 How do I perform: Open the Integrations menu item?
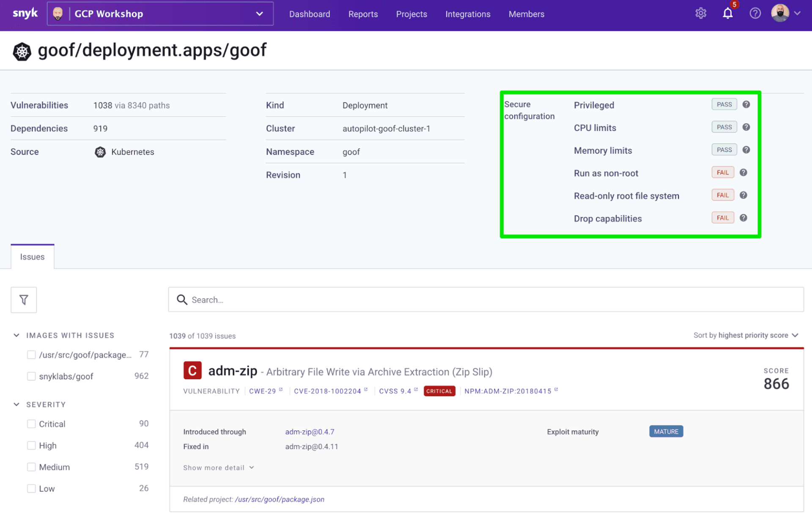point(467,14)
